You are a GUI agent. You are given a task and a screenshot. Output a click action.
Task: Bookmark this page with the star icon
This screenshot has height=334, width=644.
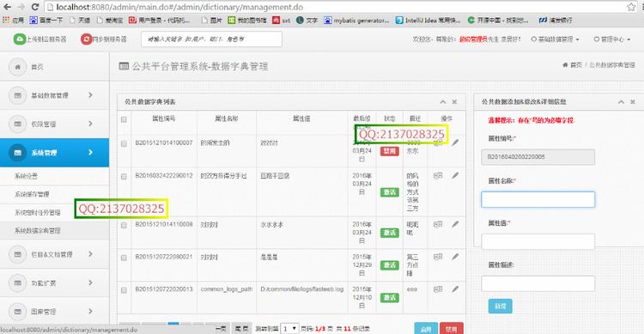coord(631,7)
